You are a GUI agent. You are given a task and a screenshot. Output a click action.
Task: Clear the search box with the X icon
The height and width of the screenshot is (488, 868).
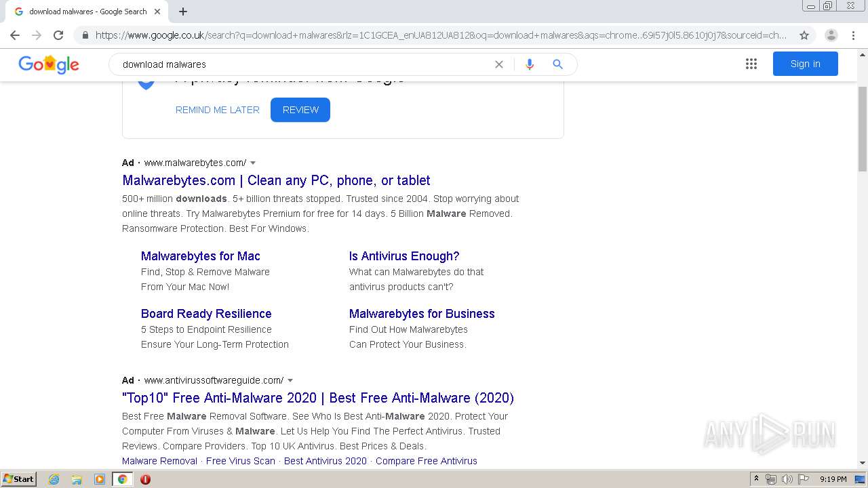[x=499, y=64]
